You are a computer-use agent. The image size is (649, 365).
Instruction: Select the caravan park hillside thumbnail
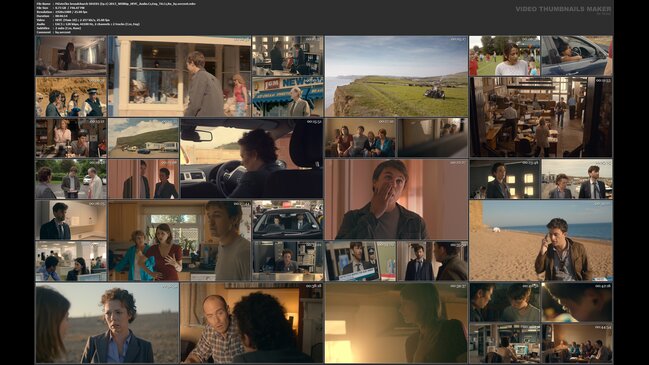144,138
